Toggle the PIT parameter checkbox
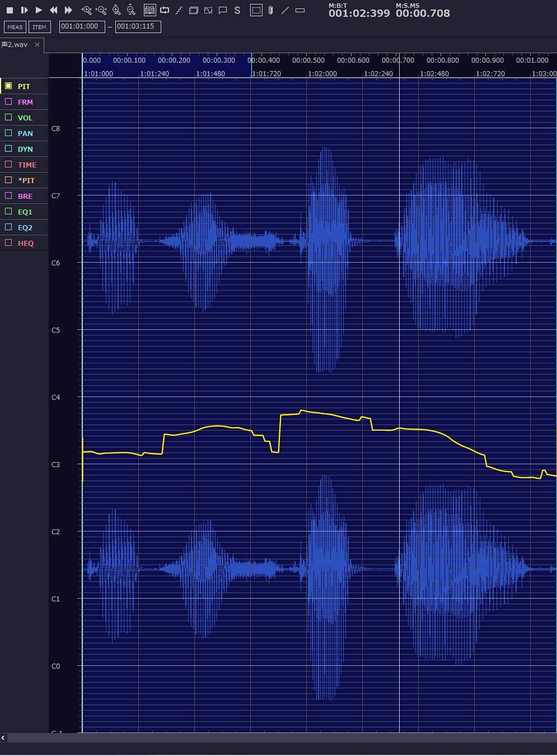This screenshot has height=756, width=557. point(8,86)
